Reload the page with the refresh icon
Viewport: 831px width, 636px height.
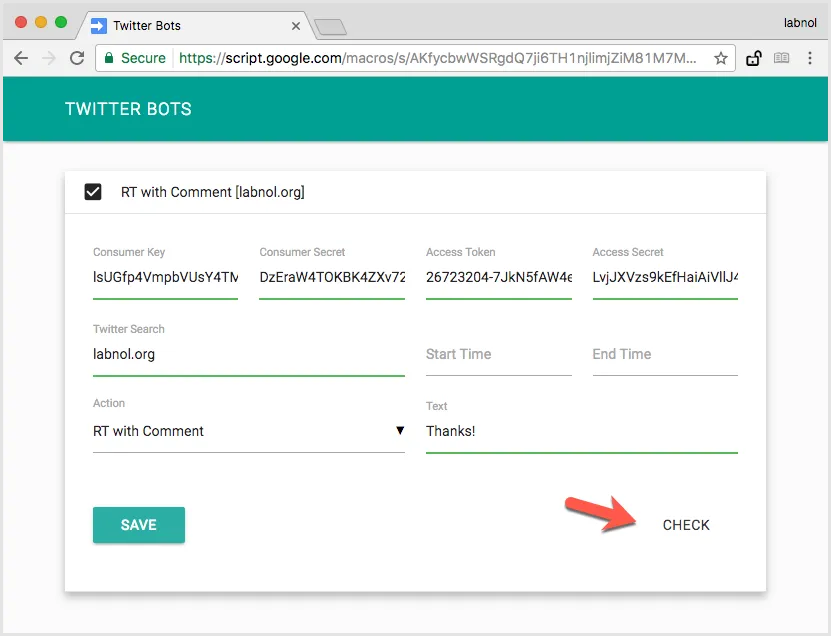click(76, 58)
